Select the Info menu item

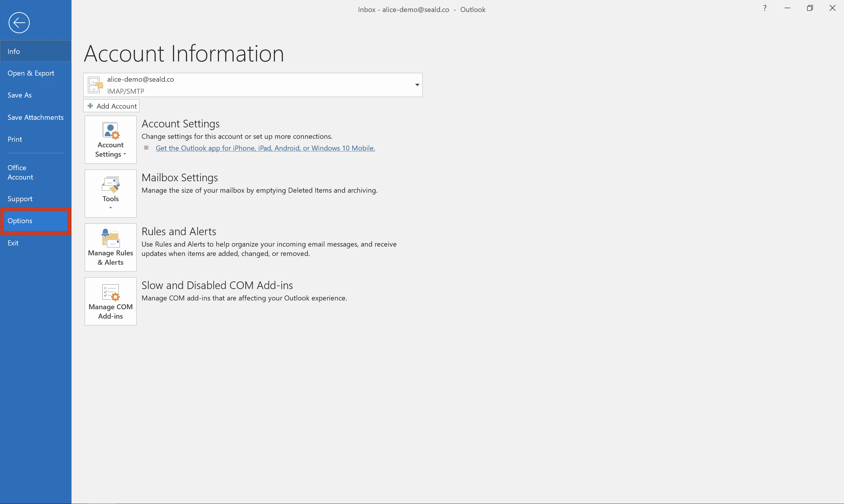point(35,51)
